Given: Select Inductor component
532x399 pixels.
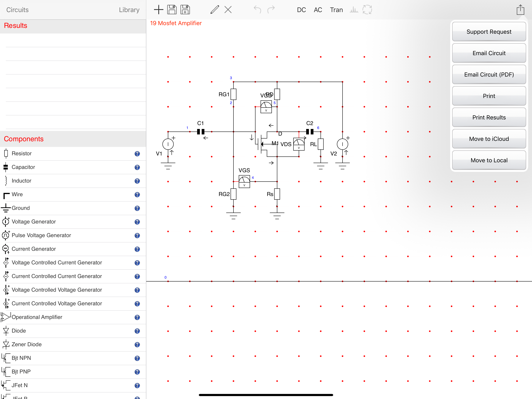Looking at the screenshot, I should [x=73, y=181].
